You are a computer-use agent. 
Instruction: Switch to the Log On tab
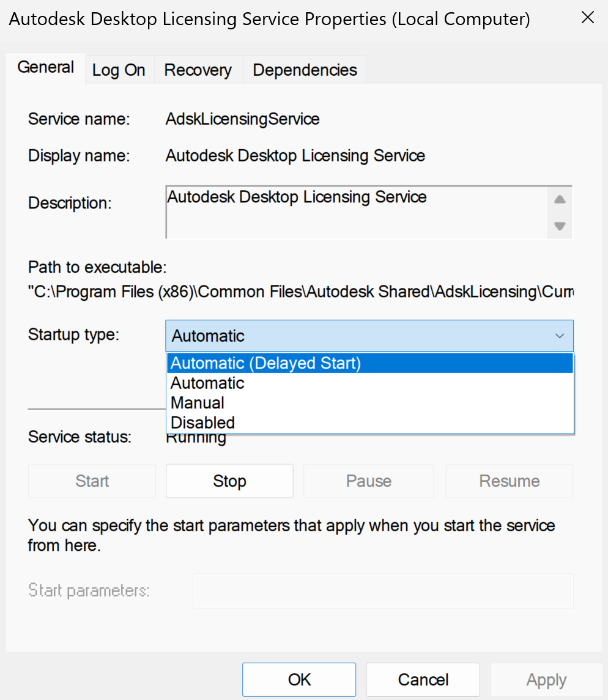[119, 70]
